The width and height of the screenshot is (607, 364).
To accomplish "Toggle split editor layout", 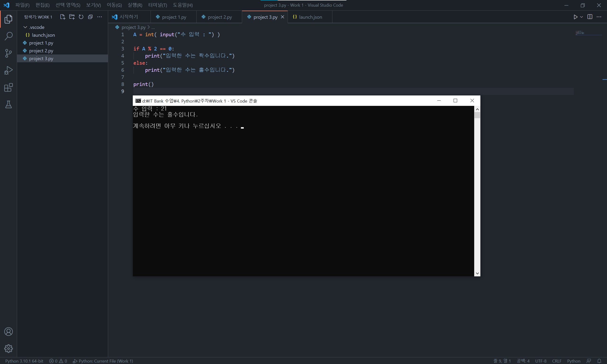I will click(589, 17).
